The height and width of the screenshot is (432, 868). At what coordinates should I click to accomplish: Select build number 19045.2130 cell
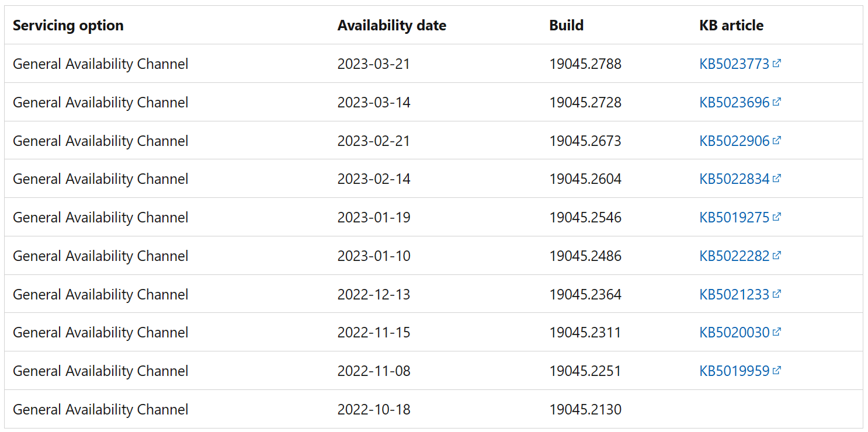585,409
